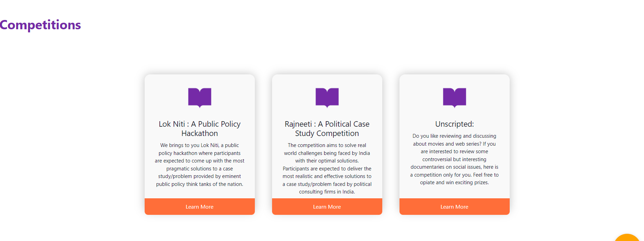Viewport: 644px width, 241px height.
Task: Click Learn More for Lok Niti hackathon
Action: pyautogui.click(x=200, y=207)
